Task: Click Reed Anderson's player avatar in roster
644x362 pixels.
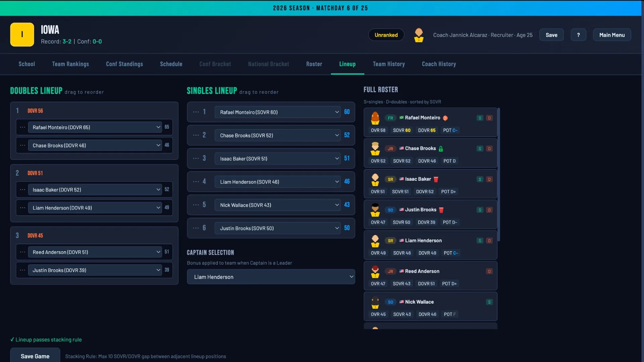Action: tap(375, 272)
